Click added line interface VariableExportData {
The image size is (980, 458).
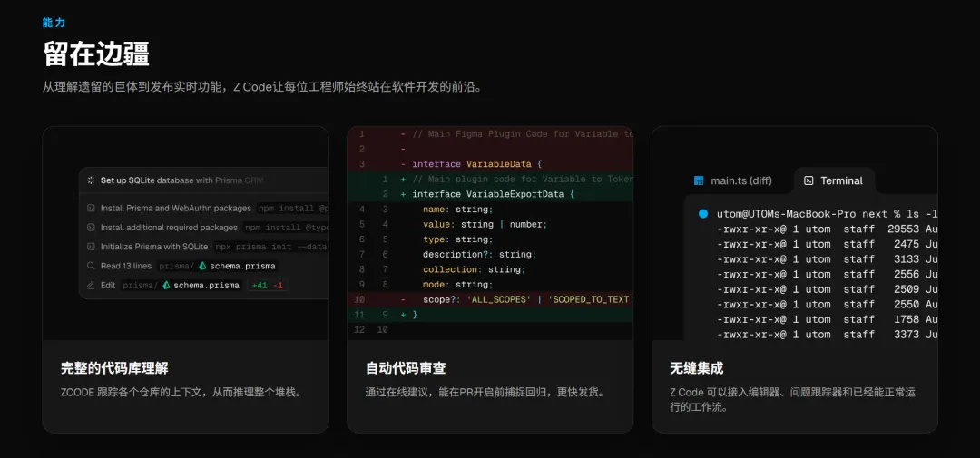pyautogui.click(x=490, y=194)
